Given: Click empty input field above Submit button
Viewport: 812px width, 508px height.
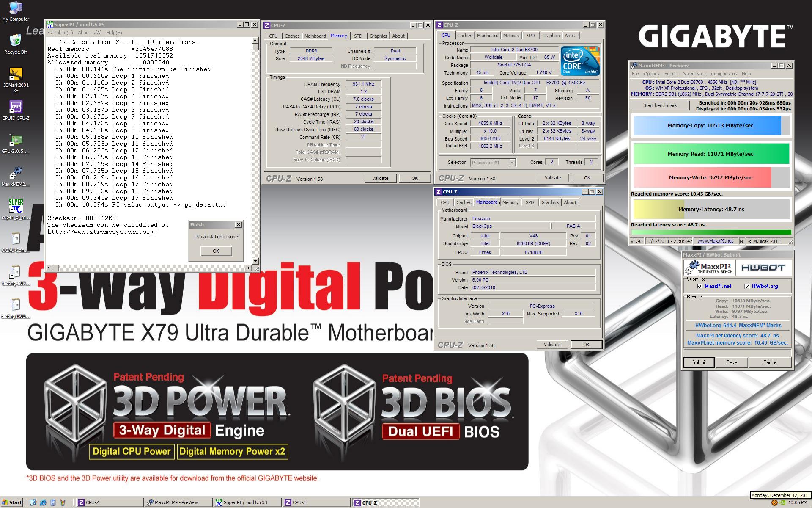Looking at the screenshot, I should pyautogui.click(x=738, y=353).
